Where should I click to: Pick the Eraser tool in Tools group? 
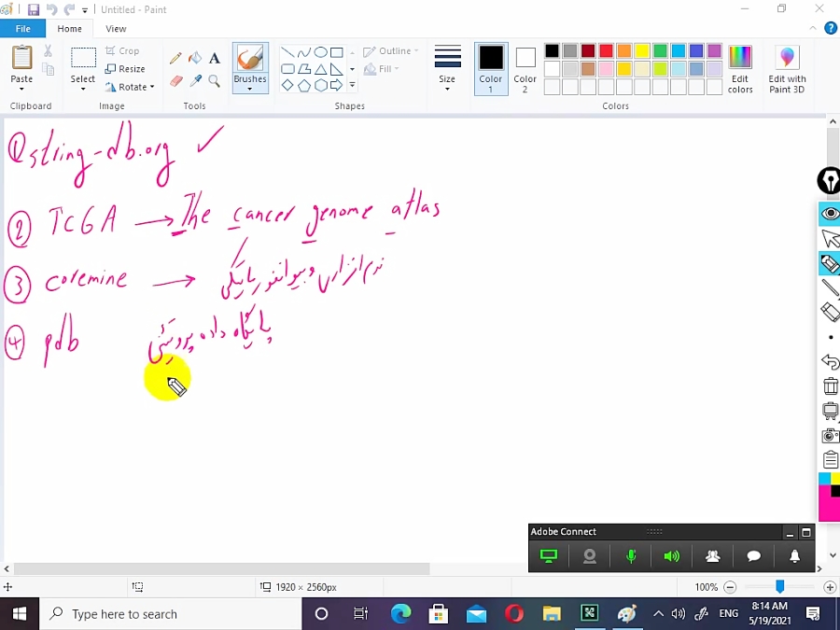pos(175,81)
